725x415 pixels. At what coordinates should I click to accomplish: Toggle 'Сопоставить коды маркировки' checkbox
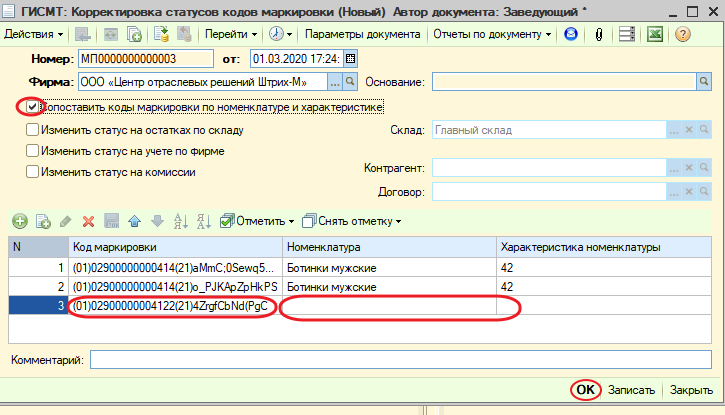point(34,106)
